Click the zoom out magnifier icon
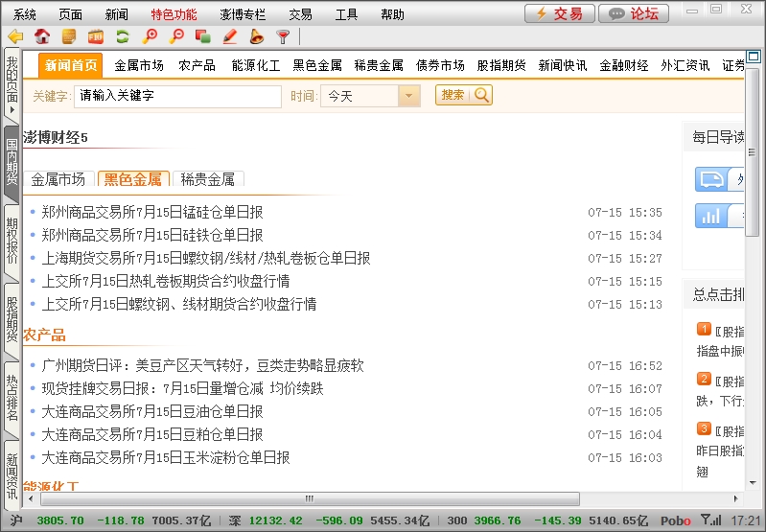 pyautogui.click(x=175, y=37)
